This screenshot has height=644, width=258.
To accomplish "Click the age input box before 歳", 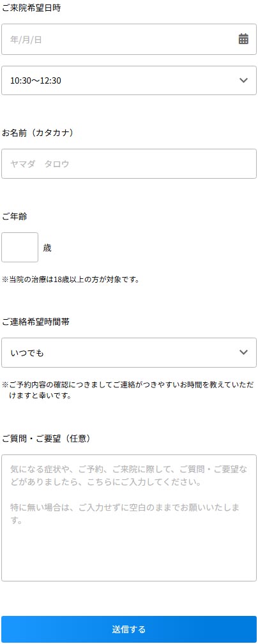I will click(20, 247).
